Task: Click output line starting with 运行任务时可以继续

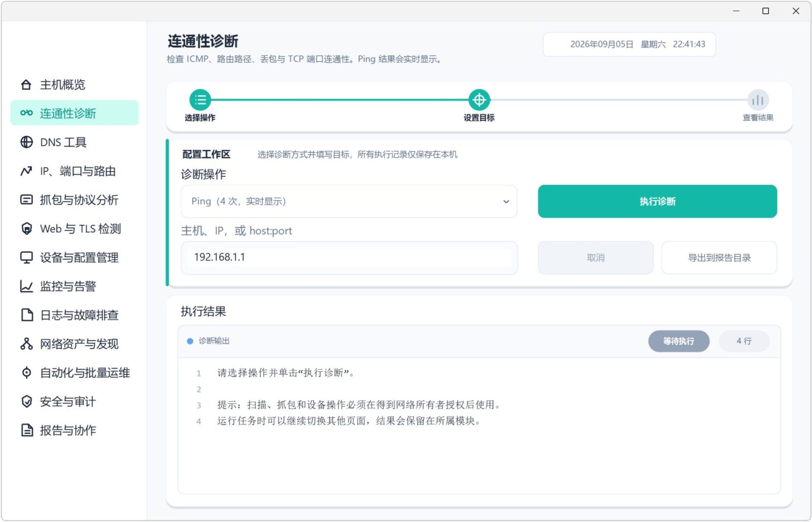Action: (350, 421)
